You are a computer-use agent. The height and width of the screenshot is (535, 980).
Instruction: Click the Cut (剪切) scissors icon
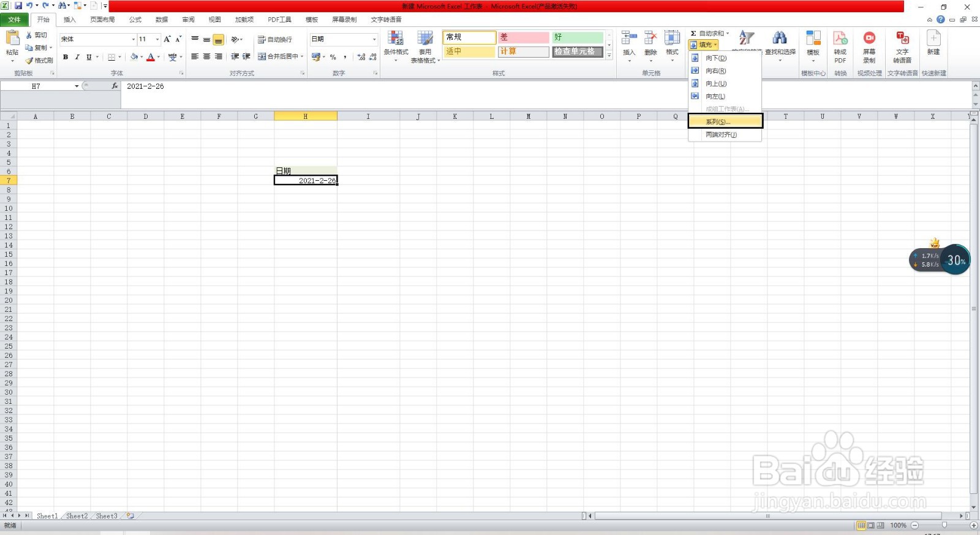(x=29, y=35)
